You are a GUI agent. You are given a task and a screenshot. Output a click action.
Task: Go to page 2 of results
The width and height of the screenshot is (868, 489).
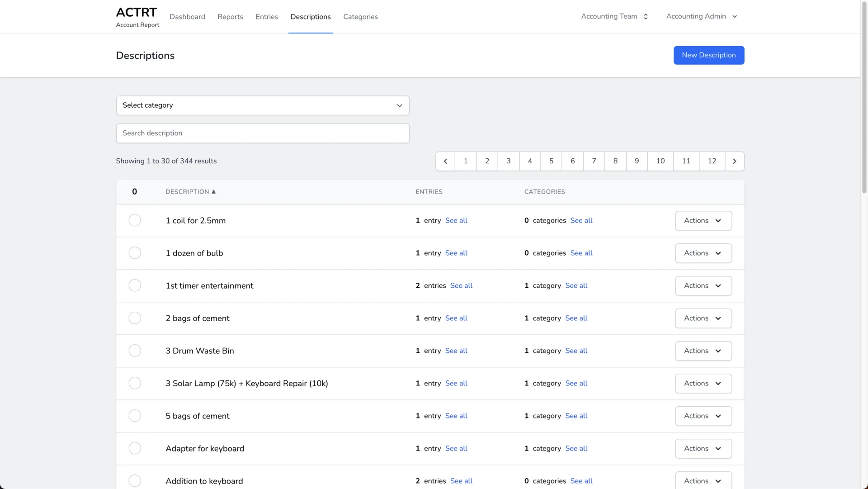point(487,161)
